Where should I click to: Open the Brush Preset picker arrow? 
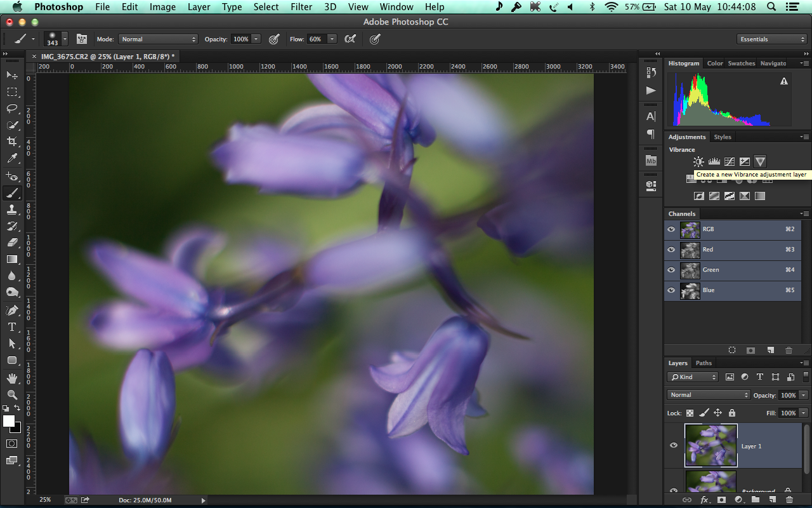65,39
